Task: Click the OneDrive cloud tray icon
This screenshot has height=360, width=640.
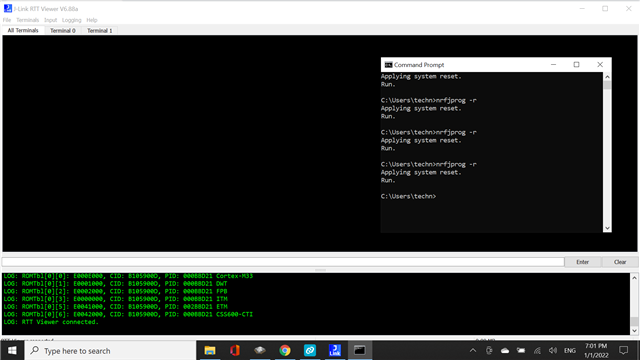Action: point(505,351)
